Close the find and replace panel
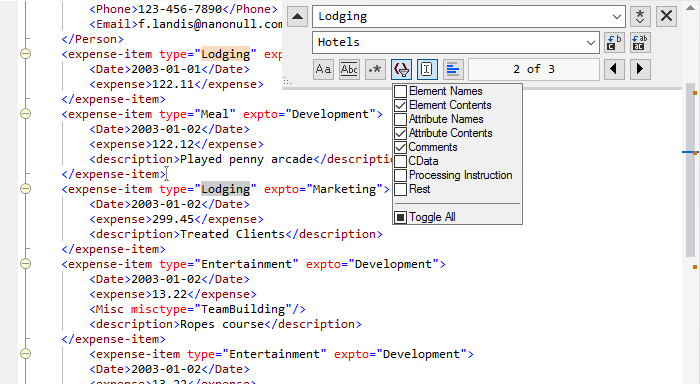Screen dimensions: 700x384 click(666, 17)
